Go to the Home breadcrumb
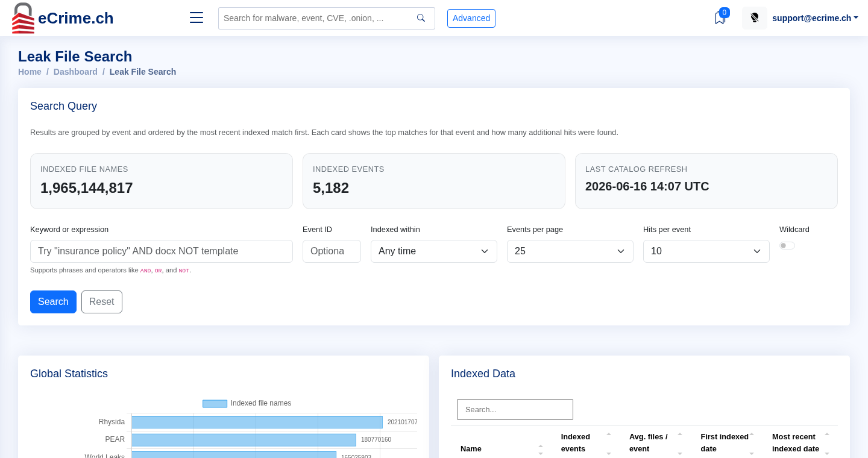 pyautogui.click(x=30, y=72)
